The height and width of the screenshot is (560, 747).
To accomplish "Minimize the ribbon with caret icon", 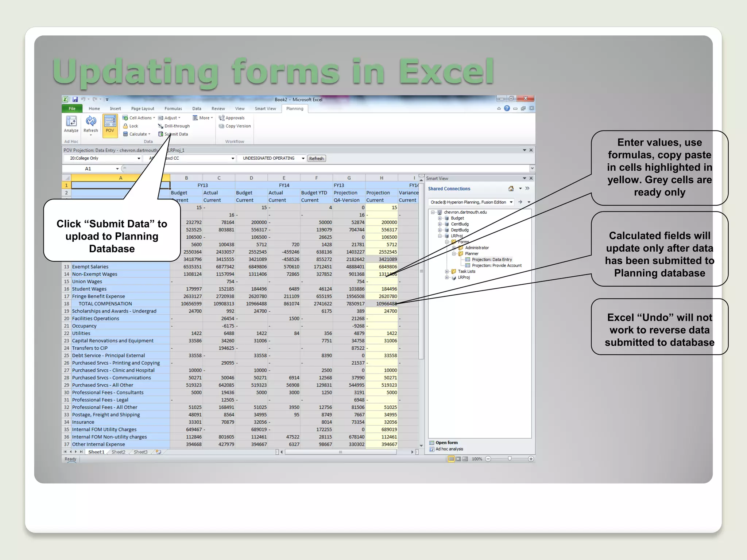I will 499,109.
